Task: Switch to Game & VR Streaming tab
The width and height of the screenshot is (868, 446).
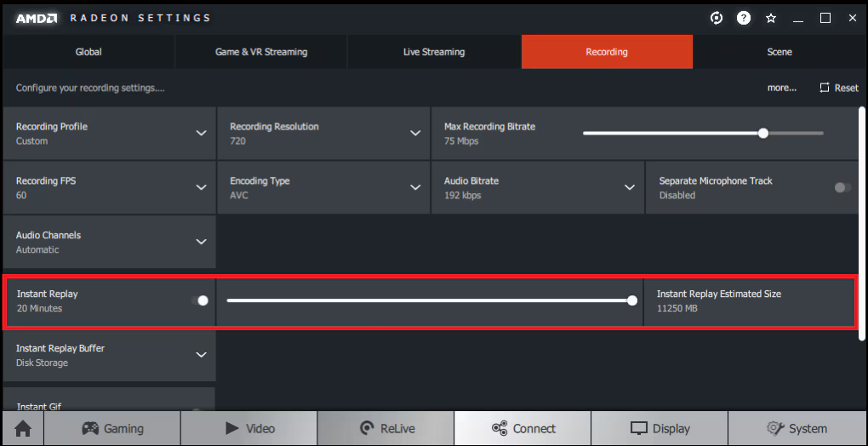Action: click(261, 52)
